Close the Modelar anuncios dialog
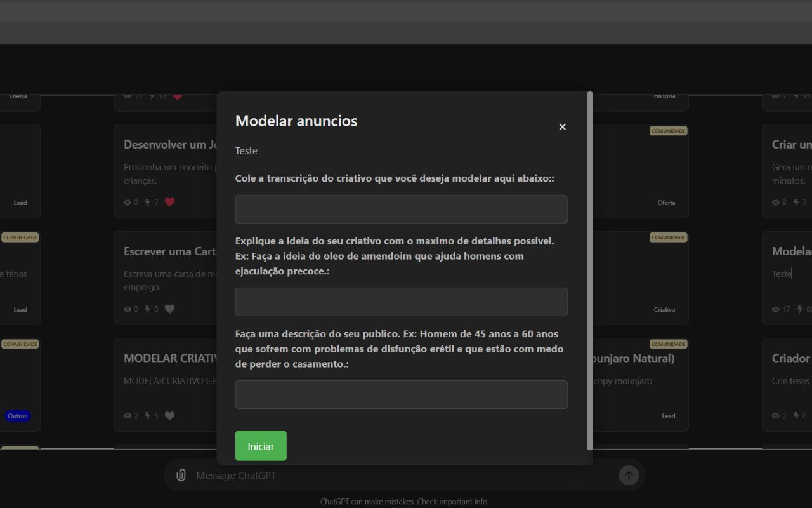812x508 pixels. click(x=562, y=127)
